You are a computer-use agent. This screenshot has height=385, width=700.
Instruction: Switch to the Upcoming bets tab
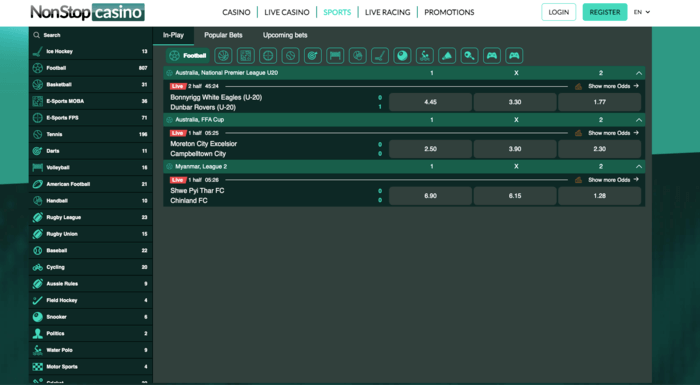tap(285, 35)
